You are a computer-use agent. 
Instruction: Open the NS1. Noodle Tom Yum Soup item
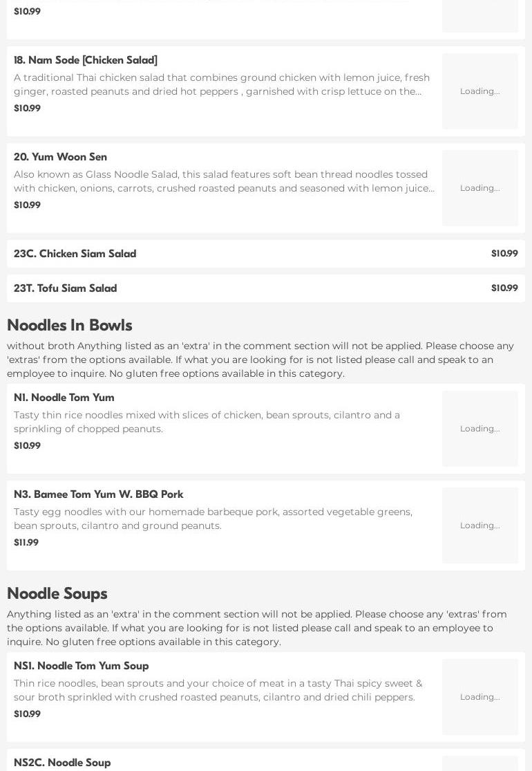pyautogui.click(x=81, y=666)
